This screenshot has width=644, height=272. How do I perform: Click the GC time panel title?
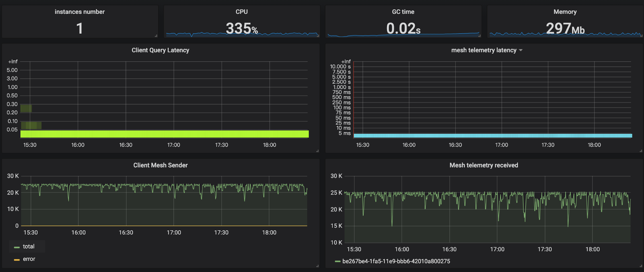[x=403, y=12]
